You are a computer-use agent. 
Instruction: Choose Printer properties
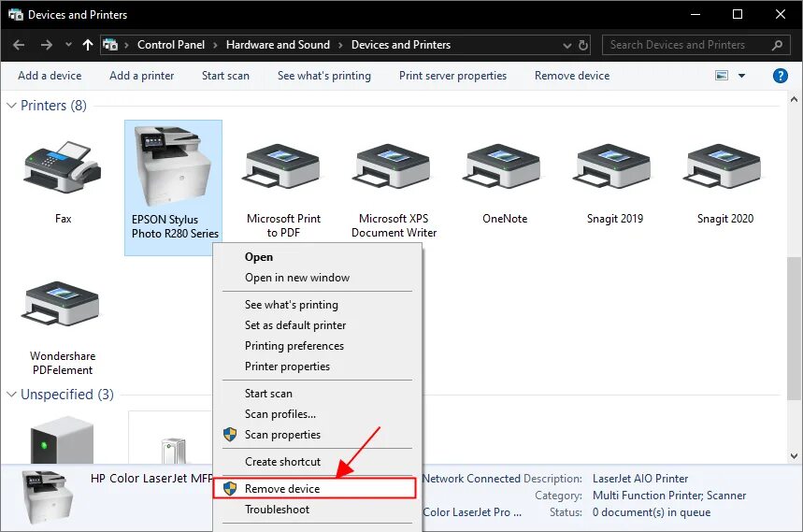tap(318, 367)
